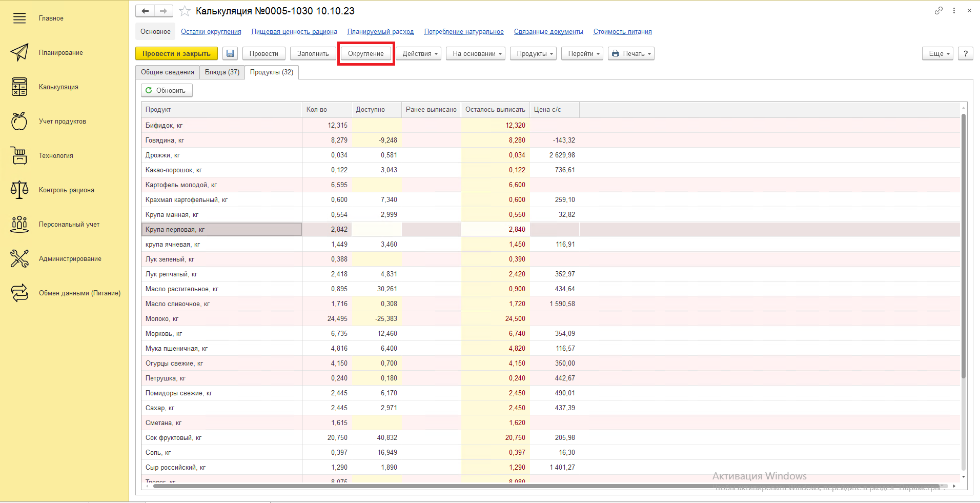Open Учет продуктов via the apple icon

[x=19, y=121]
